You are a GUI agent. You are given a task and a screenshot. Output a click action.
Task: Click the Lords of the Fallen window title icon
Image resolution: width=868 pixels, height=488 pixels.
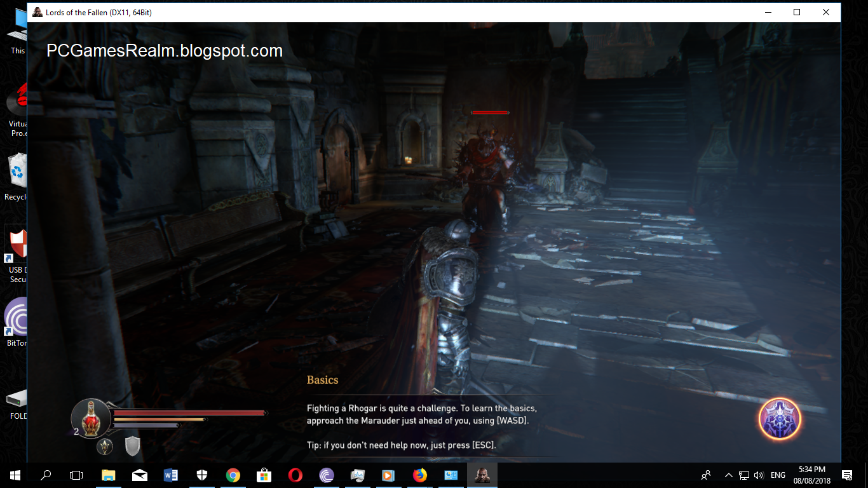click(37, 12)
